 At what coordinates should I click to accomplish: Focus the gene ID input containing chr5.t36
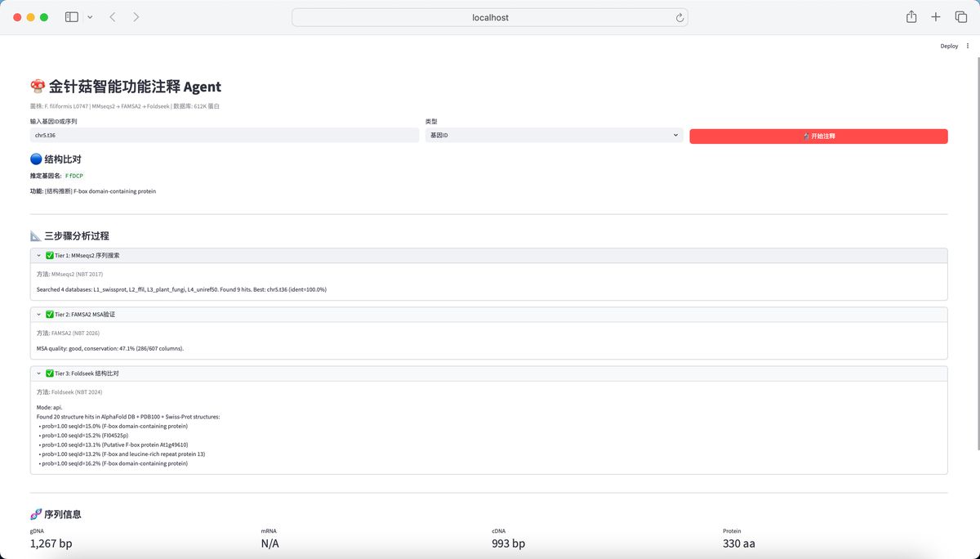(225, 136)
